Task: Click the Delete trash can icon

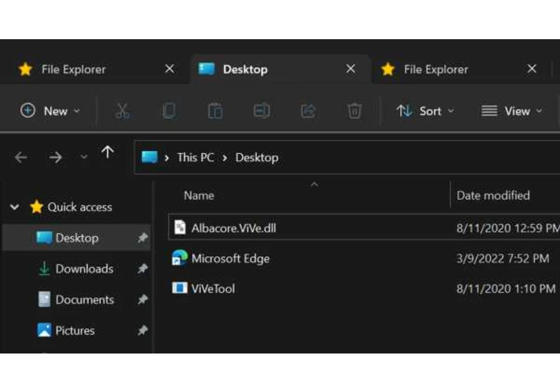Action: pyautogui.click(x=354, y=111)
